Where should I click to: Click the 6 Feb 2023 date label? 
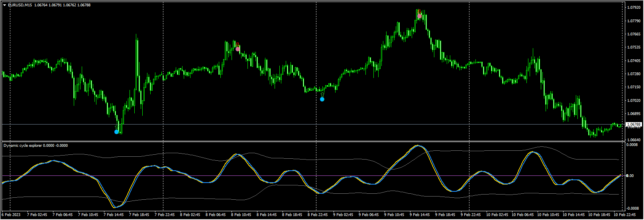pos(11,215)
